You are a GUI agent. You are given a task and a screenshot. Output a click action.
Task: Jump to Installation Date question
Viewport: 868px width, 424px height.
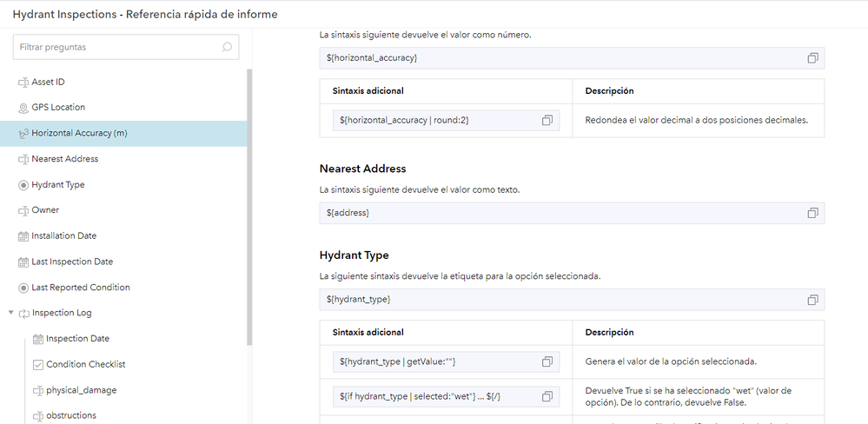(63, 235)
